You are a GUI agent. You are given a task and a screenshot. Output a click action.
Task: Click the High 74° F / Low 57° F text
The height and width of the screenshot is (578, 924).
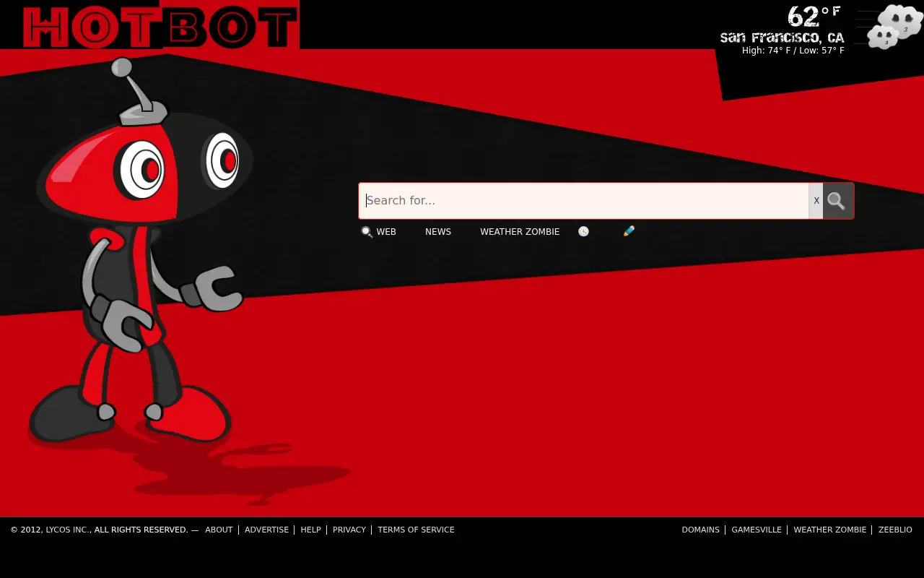click(793, 51)
